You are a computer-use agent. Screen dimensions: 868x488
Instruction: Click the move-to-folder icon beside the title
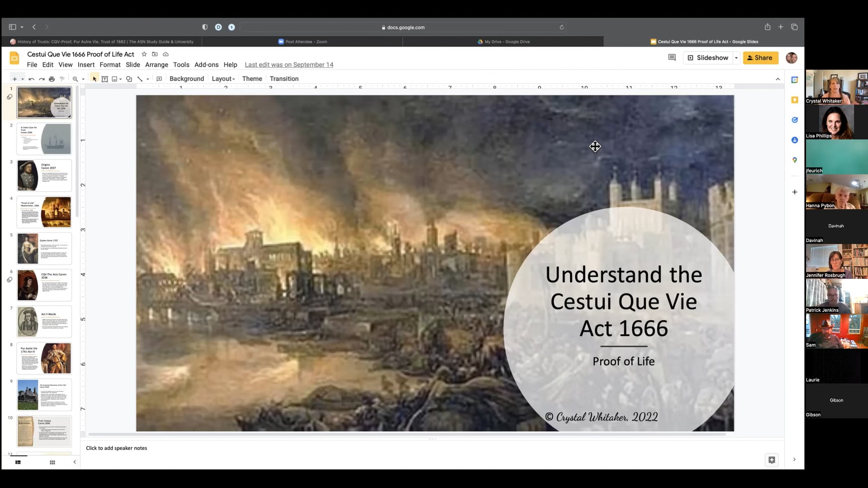point(155,54)
